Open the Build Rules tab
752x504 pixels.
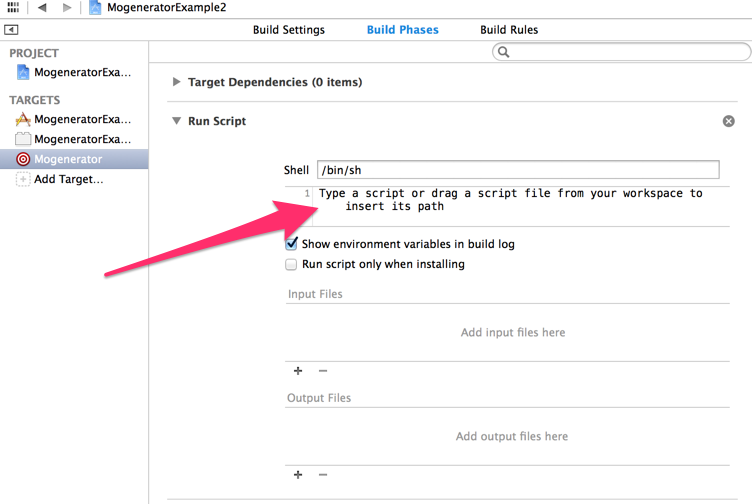coord(509,30)
